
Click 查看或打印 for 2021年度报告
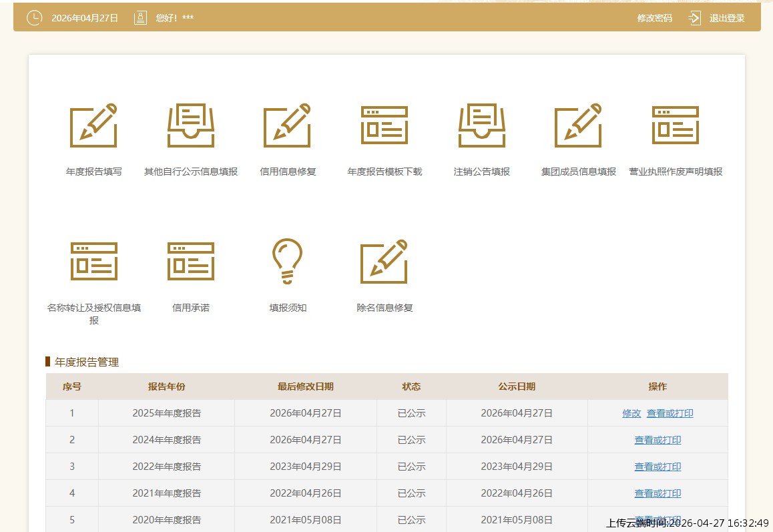pyautogui.click(x=658, y=493)
